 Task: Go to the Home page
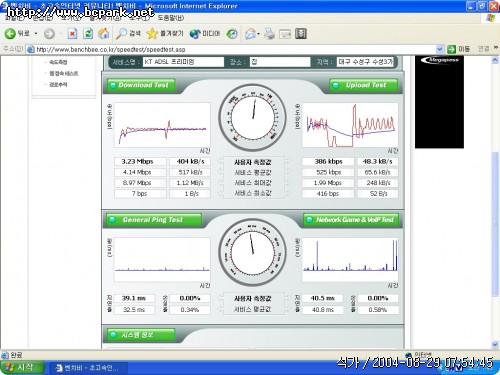(104, 34)
